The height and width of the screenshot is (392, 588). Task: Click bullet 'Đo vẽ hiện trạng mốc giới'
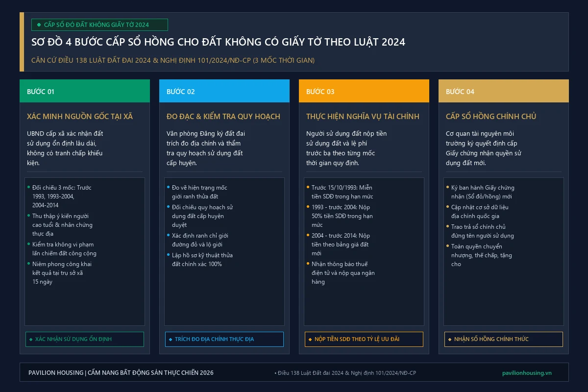[x=197, y=192]
